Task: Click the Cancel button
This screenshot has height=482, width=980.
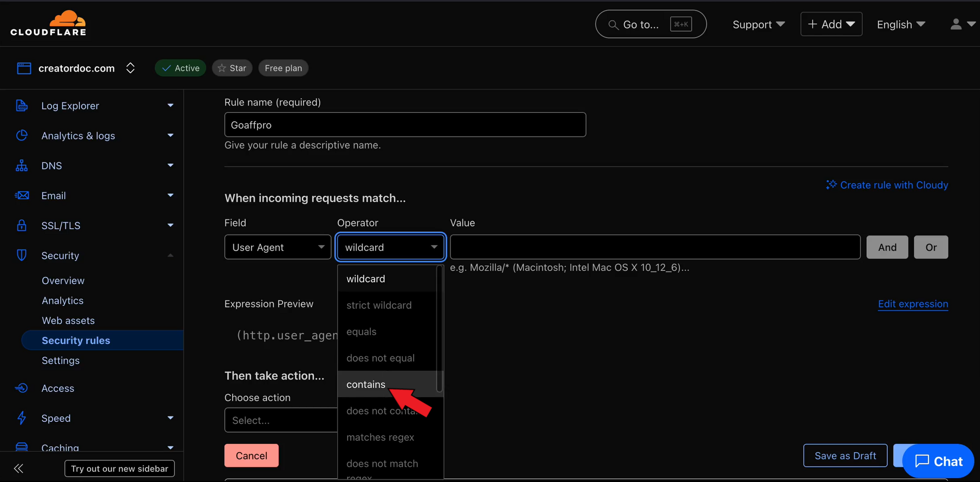Action: [251, 456]
